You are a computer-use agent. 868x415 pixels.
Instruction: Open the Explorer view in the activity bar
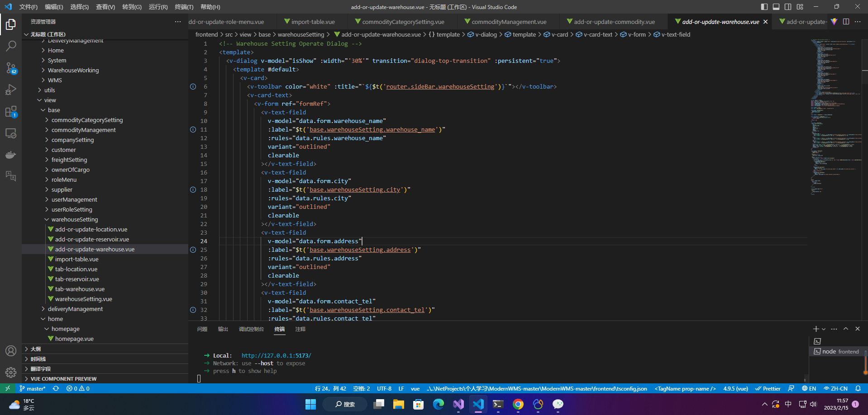coord(11,24)
